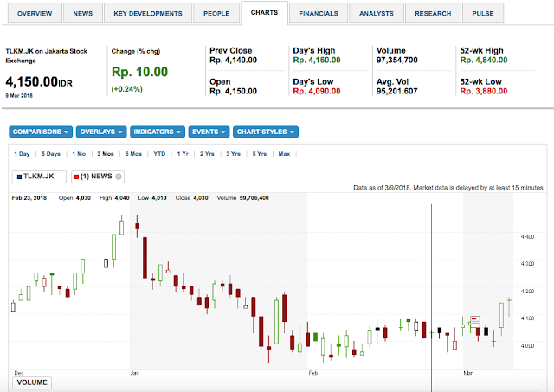Switch to the Analysts tab

coord(377,14)
